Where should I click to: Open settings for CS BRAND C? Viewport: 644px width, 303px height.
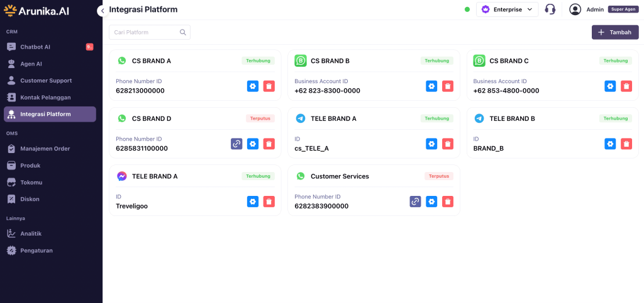click(610, 86)
